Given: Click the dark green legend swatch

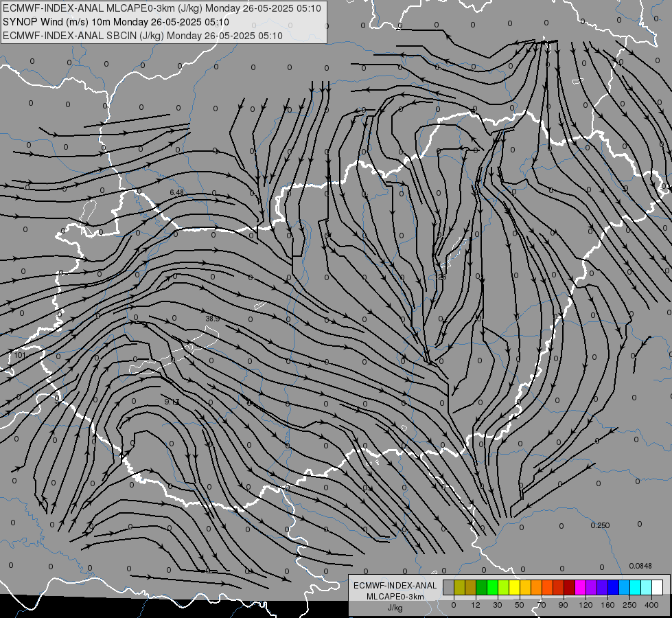Looking at the screenshot, I should coord(481,587).
